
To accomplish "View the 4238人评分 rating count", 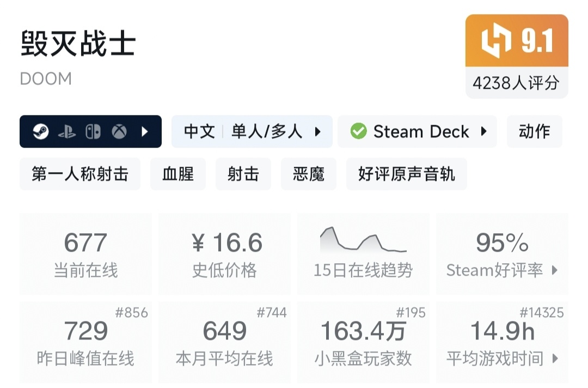I will [516, 83].
